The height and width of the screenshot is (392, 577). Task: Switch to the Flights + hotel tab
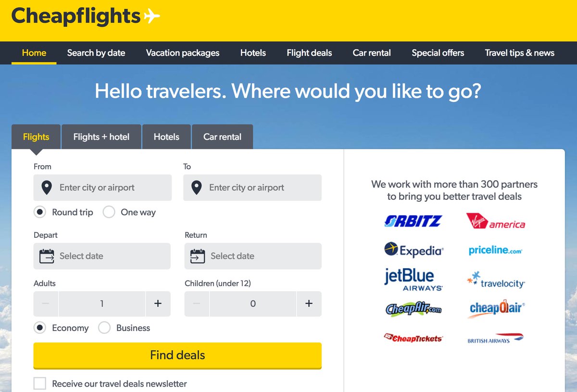point(101,137)
